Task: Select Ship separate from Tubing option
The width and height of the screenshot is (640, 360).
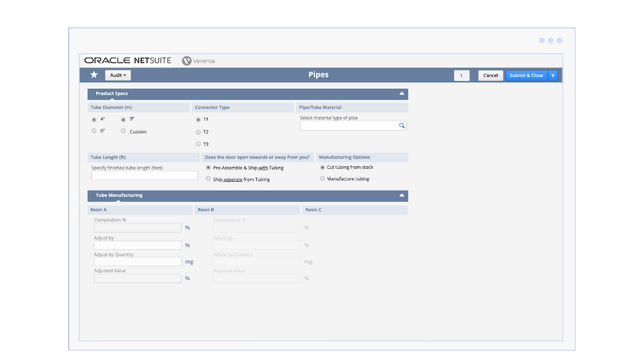Action: click(x=208, y=179)
